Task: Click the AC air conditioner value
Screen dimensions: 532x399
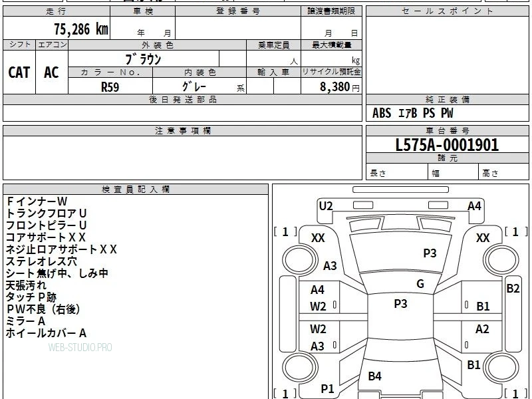Action: (52, 72)
